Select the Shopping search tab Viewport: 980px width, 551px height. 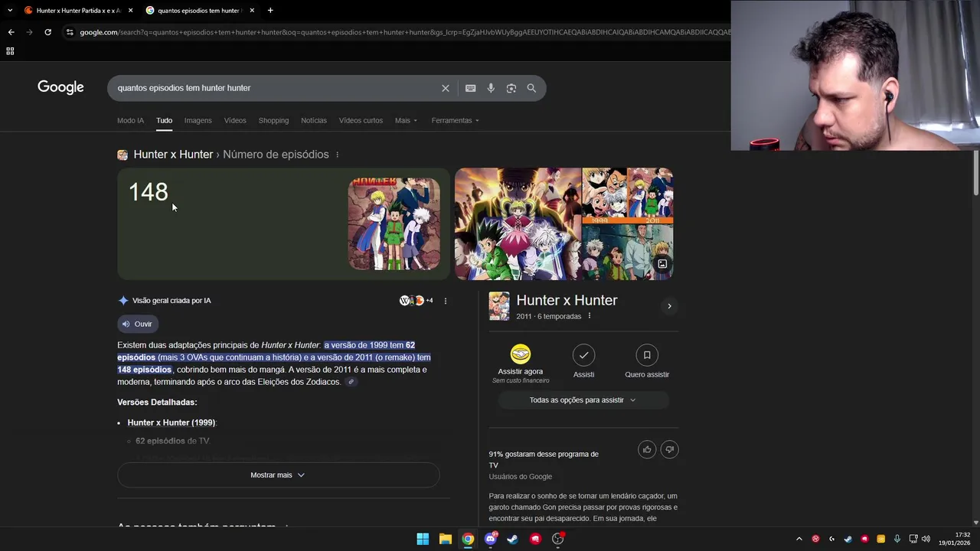click(273, 120)
